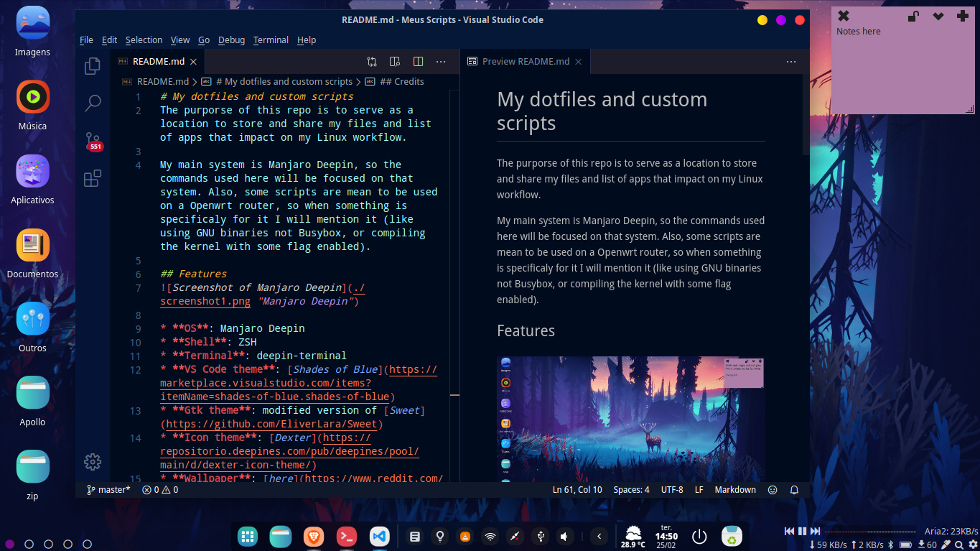
Task: Open the app launcher grid in the dock
Action: coord(248,536)
